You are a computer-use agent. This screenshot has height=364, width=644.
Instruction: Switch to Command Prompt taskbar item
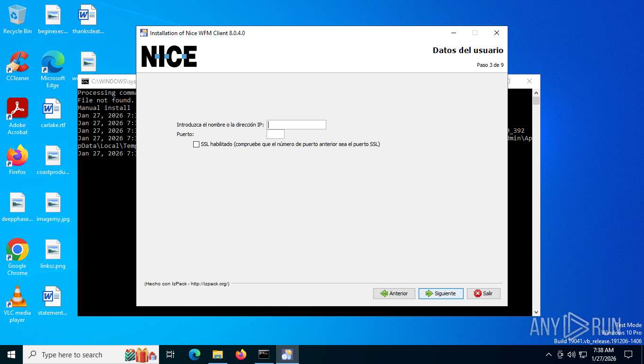(264, 355)
